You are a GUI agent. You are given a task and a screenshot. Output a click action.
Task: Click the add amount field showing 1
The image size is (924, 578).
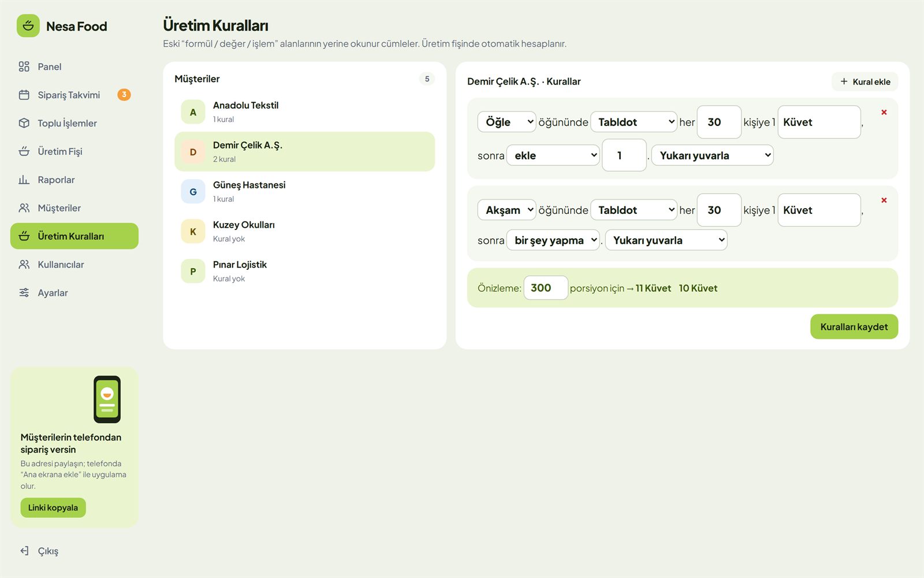coord(624,155)
